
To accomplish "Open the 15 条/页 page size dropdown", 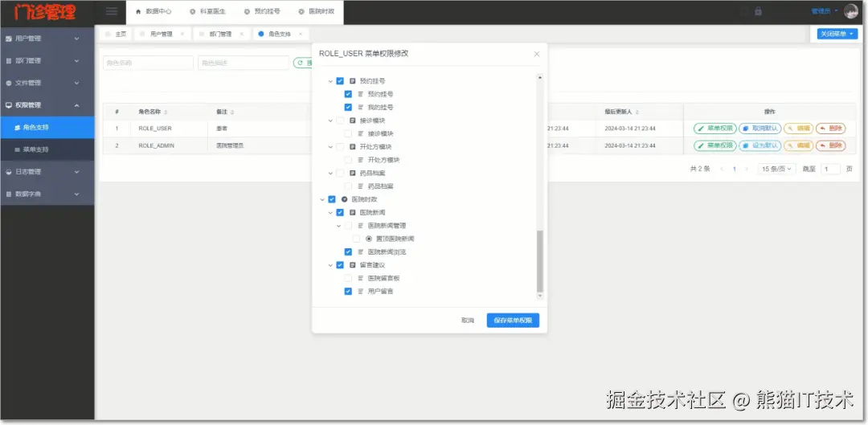I will point(776,169).
